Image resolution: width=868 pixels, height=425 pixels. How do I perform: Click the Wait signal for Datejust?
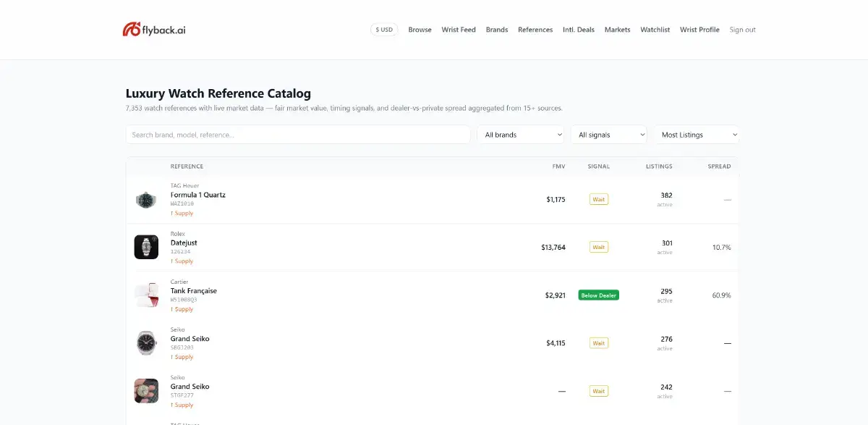[599, 247]
